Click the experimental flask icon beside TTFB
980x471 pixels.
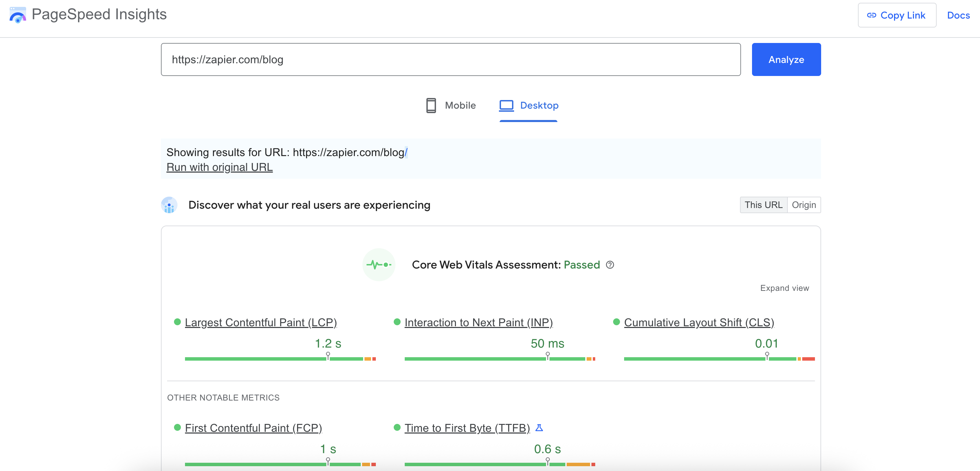pos(539,428)
